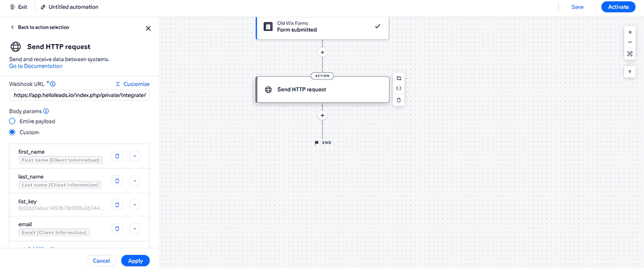Select the Custom body params option
This screenshot has height=268, width=644.
pyautogui.click(x=12, y=132)
